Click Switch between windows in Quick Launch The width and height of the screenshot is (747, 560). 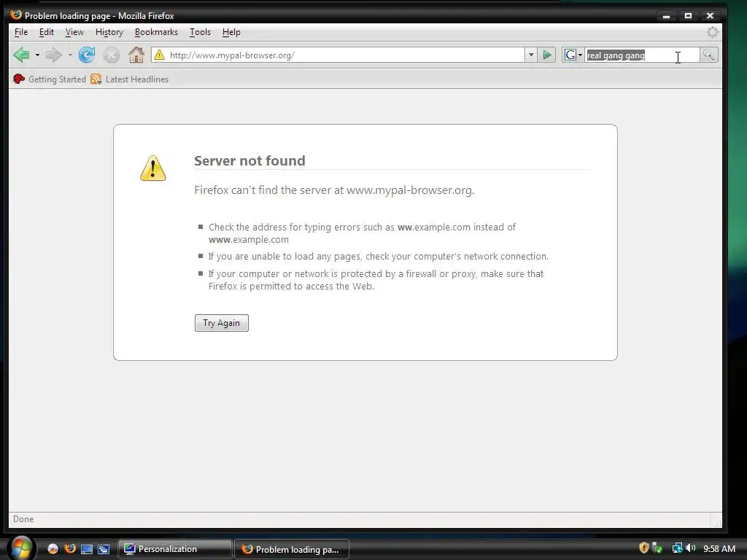104,549
